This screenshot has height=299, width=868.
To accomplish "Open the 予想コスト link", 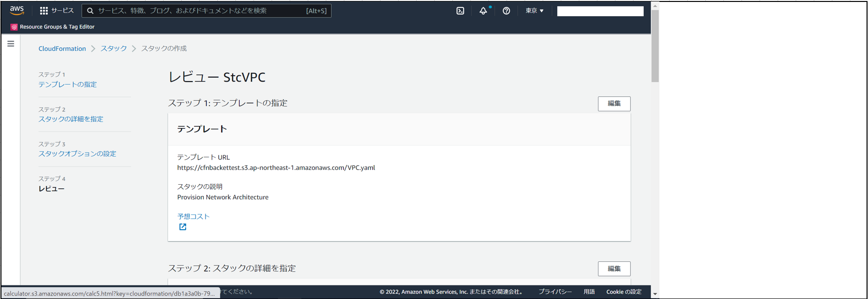I will [x=193, y=216].
